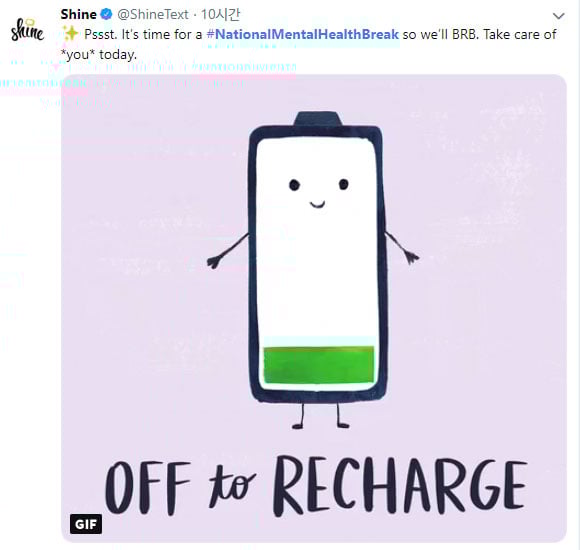The image size is (580, 550).
Task: Click the battery's top terminal cap
Action: [318, 119]
